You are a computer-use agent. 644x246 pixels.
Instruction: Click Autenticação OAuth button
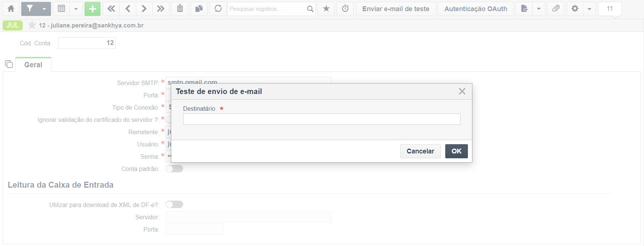(476, 9)
